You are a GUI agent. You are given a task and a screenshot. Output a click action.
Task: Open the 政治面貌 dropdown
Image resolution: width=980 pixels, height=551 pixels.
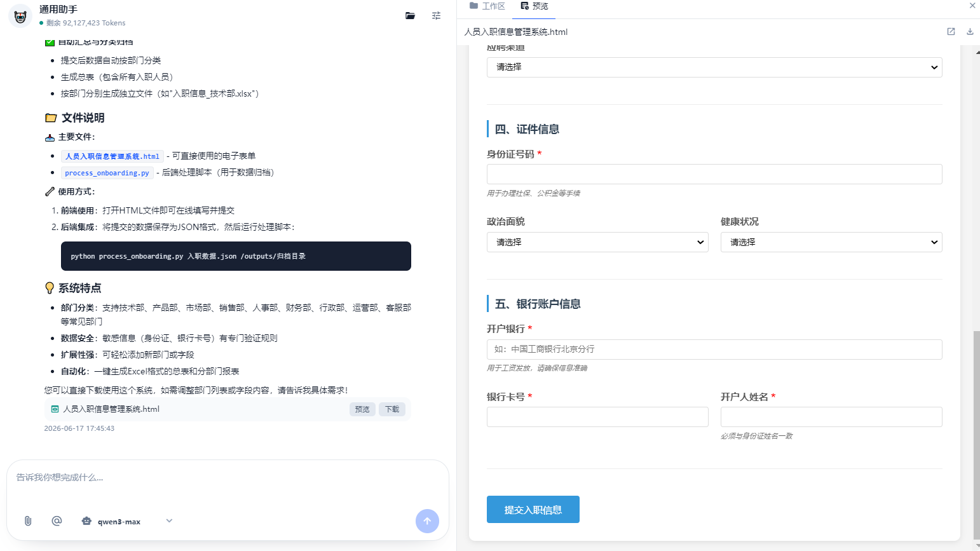[x=597, y=242]
